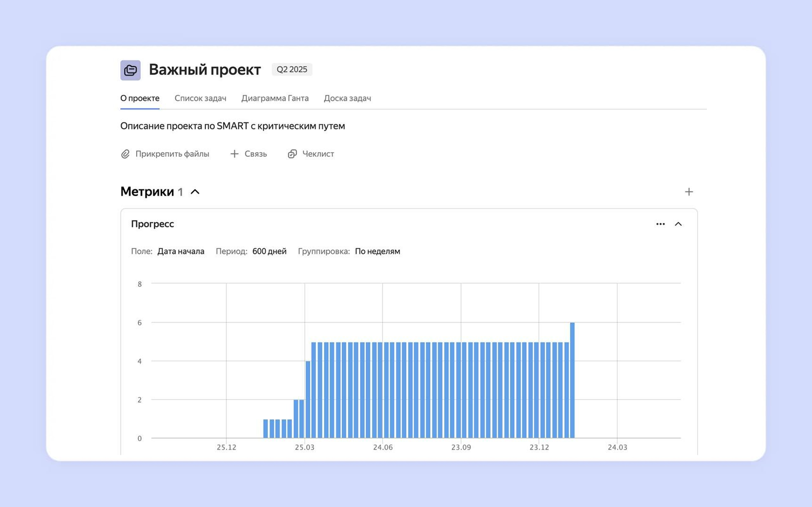Click the Метрики section heading

tap(147, 192)
